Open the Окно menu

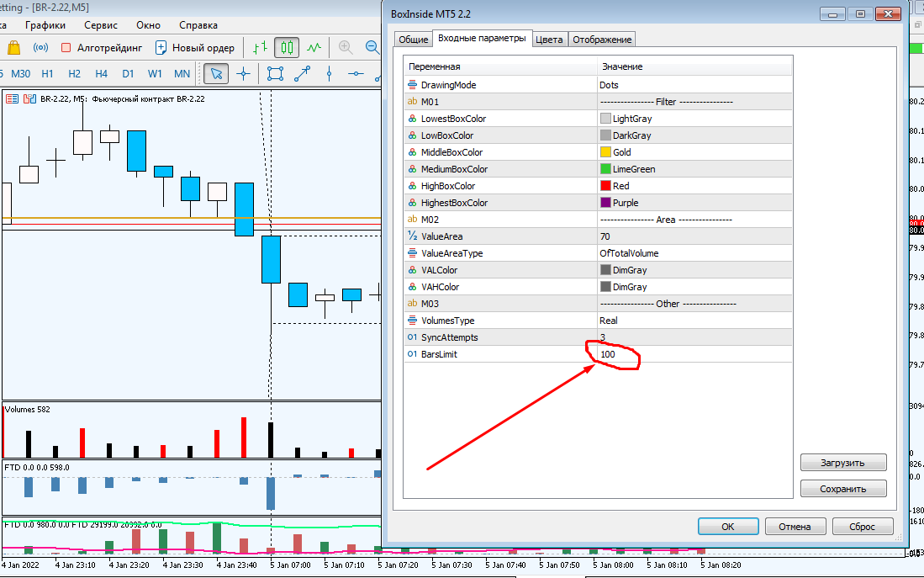149,25
